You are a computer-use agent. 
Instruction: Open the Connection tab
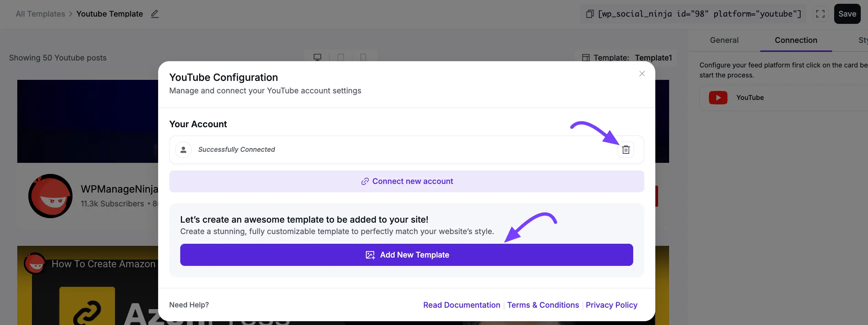pyautogui.click(x=796, y=40)
